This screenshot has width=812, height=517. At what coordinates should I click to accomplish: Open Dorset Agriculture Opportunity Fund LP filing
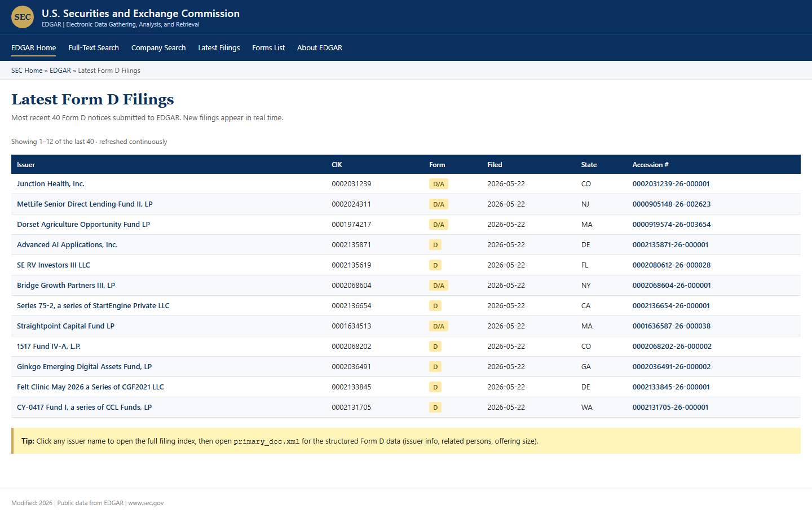pyautogui.click(x=83, y=225)
